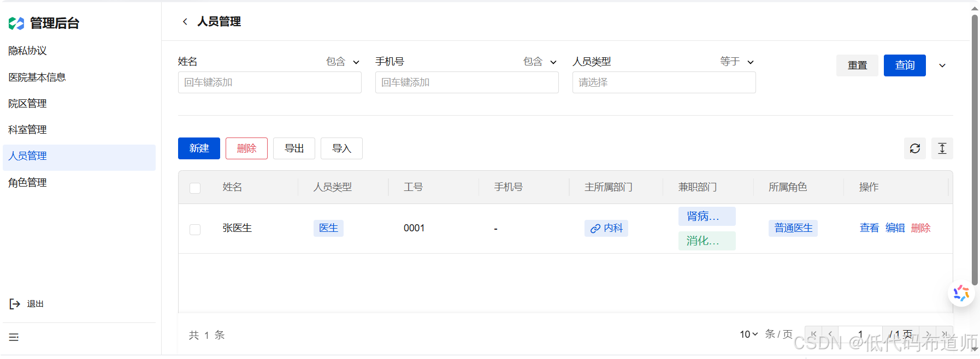Click 编辑 link in 张医生 row
Image resolution: width=980 pixels, height=359 pixels.
895,228
